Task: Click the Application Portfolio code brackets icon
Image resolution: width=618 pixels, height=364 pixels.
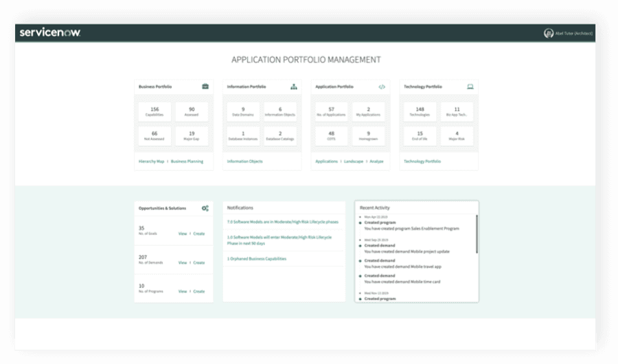Action: 382,87
